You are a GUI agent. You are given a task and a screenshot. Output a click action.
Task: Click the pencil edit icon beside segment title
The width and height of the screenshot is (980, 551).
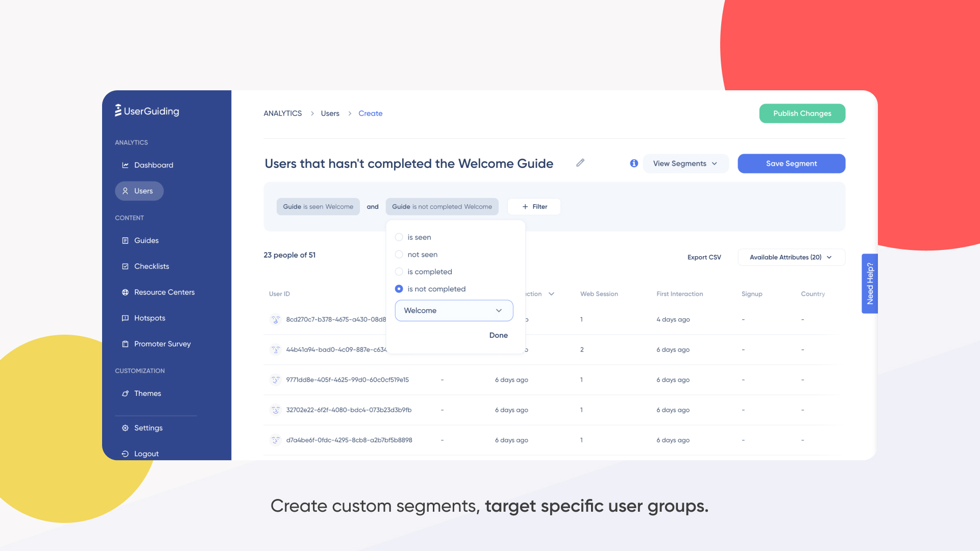(580, 163)
